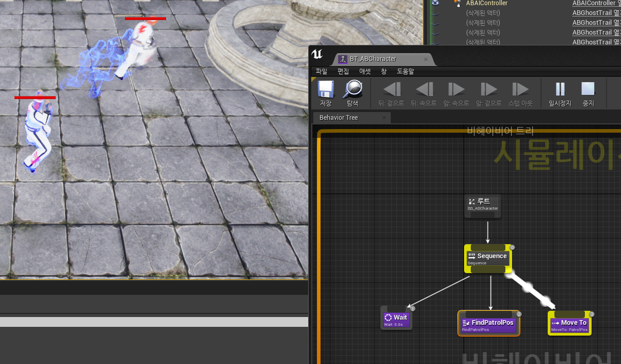
Task: Click the 'MoveTo: PatrolPos' description text
Action: (x=569, y=329)
